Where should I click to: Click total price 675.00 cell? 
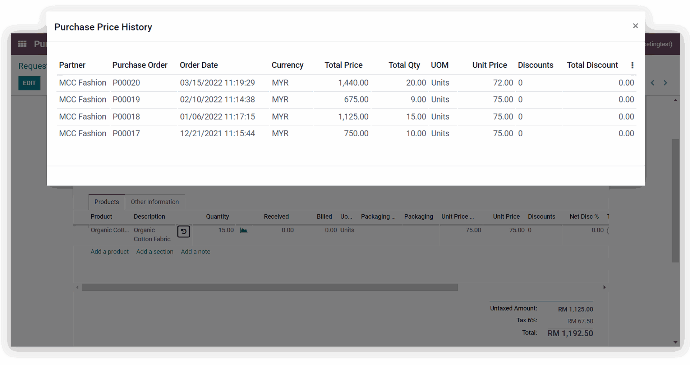click(x=356, y=100)
